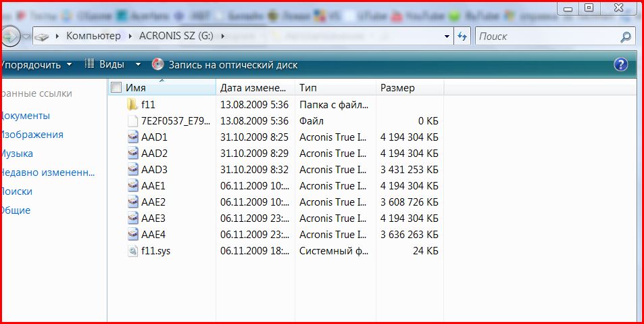
Task: Select the file name f11.sys
Action: (155, 251)
